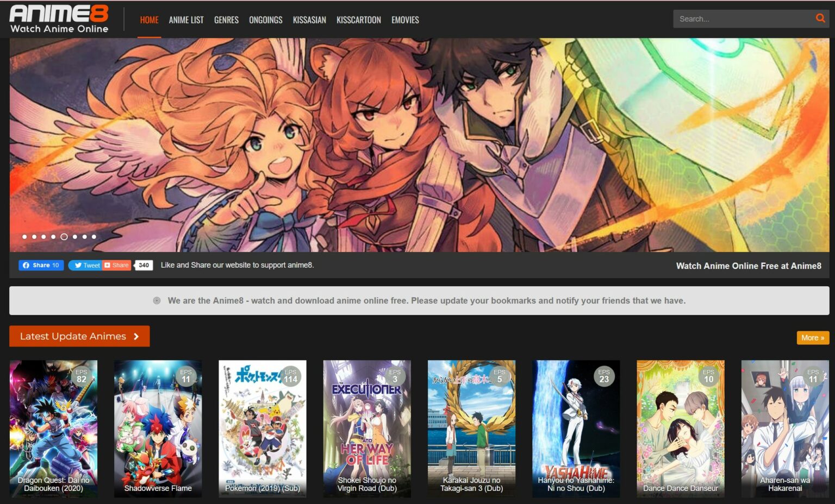Click the 'Shadowverse Flame' title text

coord(158,488)
